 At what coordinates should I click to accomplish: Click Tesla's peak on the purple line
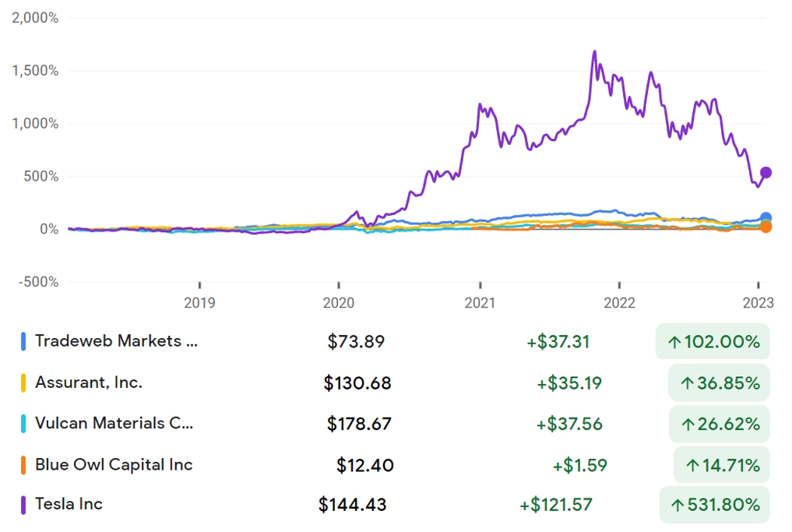[595, 52]
